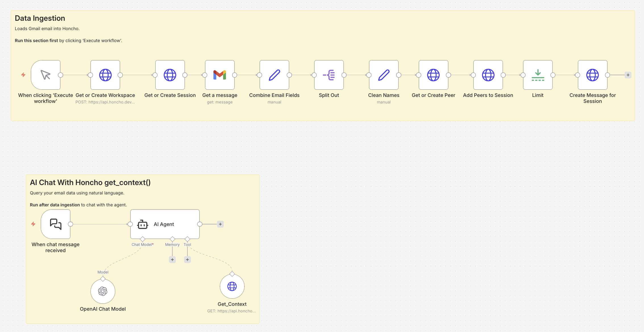Select the 'Get or Create Peer' node
644x332 pixels.
pyautogui.click(x=433, y=75)
